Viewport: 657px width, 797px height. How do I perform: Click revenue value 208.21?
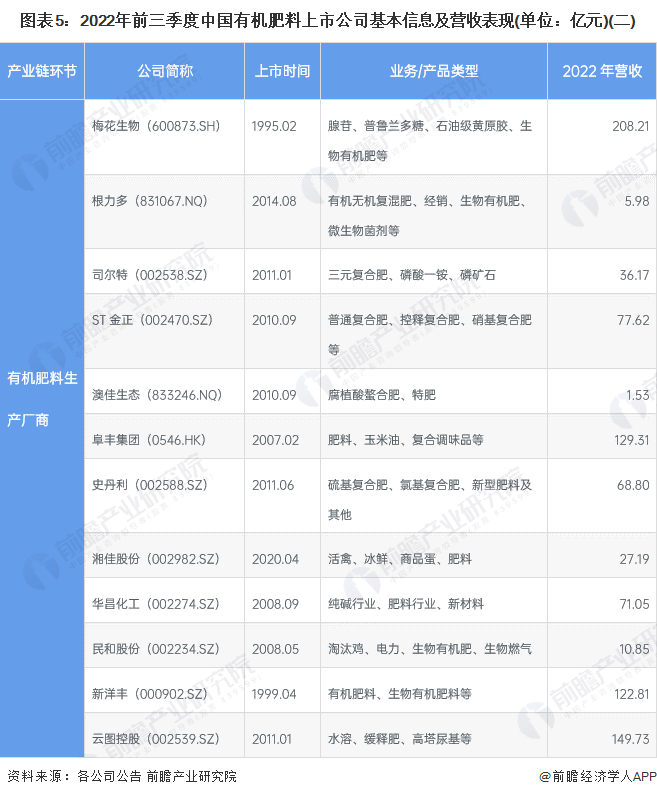pos(631,126)
